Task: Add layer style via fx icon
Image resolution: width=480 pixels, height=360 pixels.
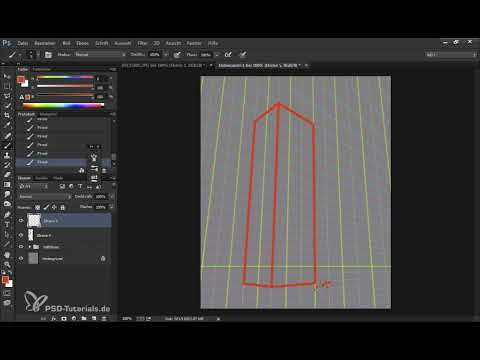Action: 54,318
